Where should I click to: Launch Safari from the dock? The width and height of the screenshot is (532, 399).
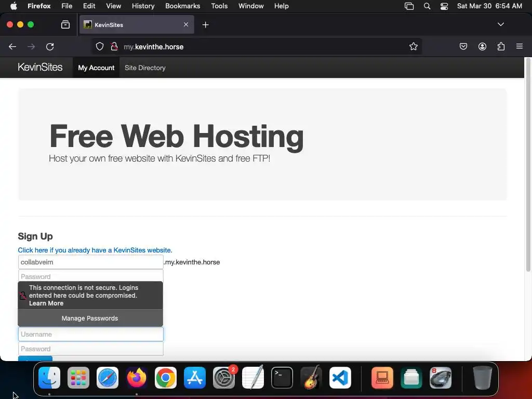pos(108,378)
